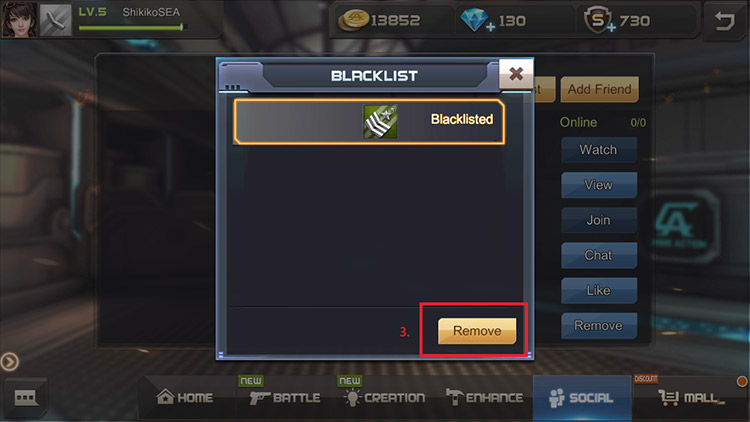Select the Blacklisted entry row
The width and height of the screenshot is (750, 422).
(369, 122)
